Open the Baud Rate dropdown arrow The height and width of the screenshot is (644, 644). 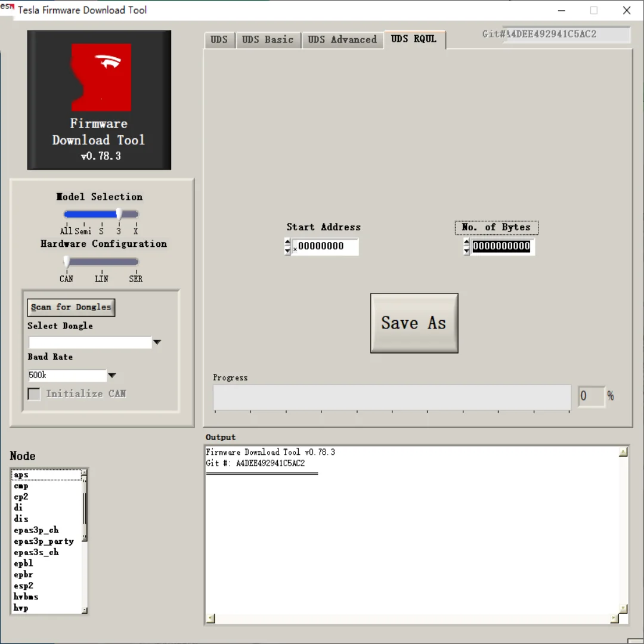[x=112, y=376]
